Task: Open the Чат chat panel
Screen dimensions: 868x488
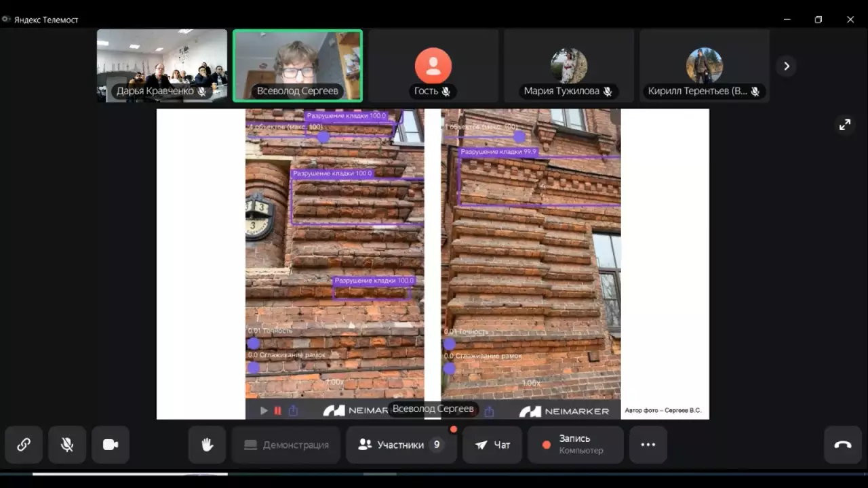Action: tap(493, 445)
